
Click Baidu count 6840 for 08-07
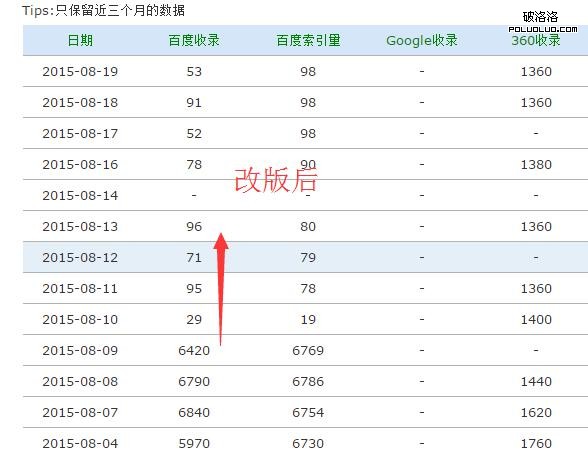click(x=194, y=413)
